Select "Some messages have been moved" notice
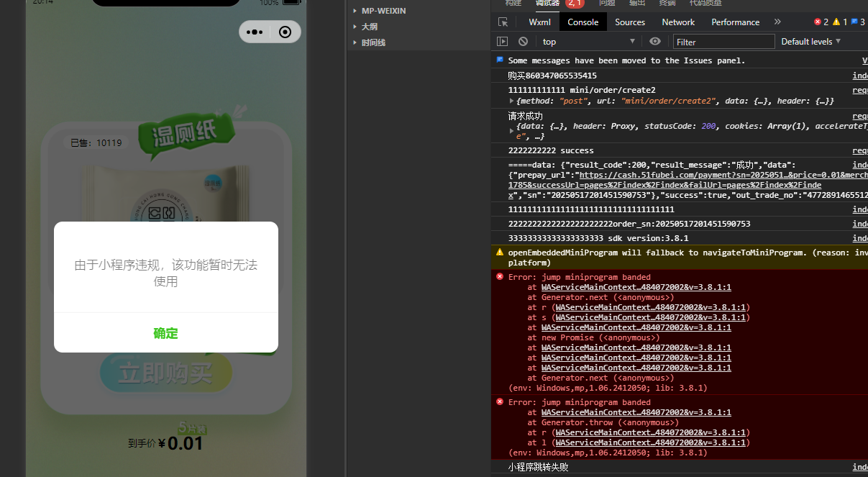Screen dimensions: 868x477 (x=626, y=60)
